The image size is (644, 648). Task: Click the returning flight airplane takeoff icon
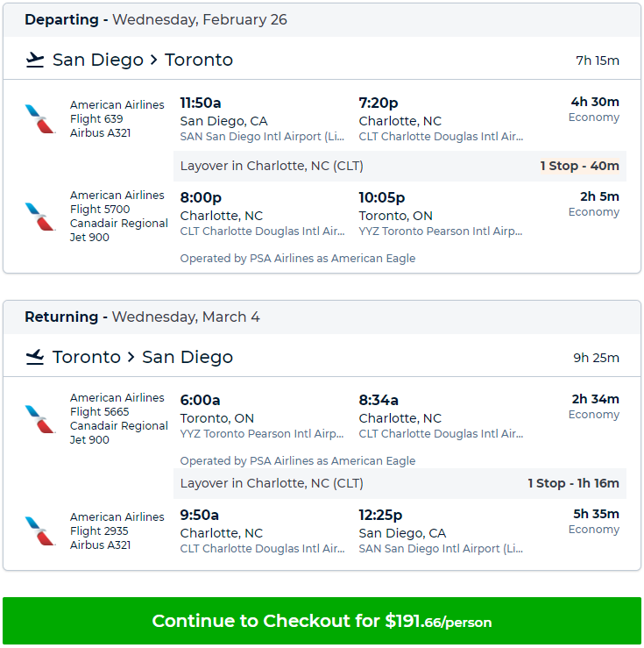point(35,357)
